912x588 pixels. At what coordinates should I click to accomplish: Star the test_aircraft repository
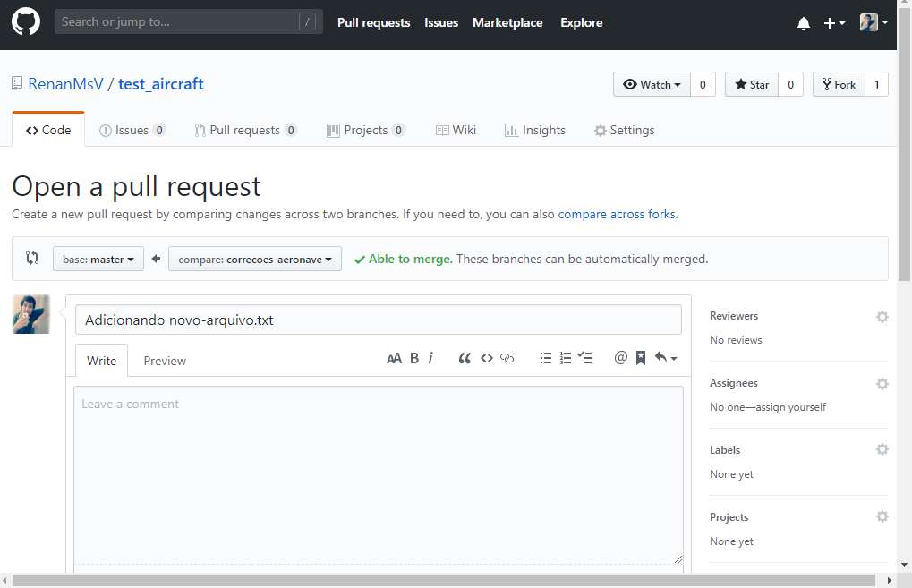click(752, 85)
